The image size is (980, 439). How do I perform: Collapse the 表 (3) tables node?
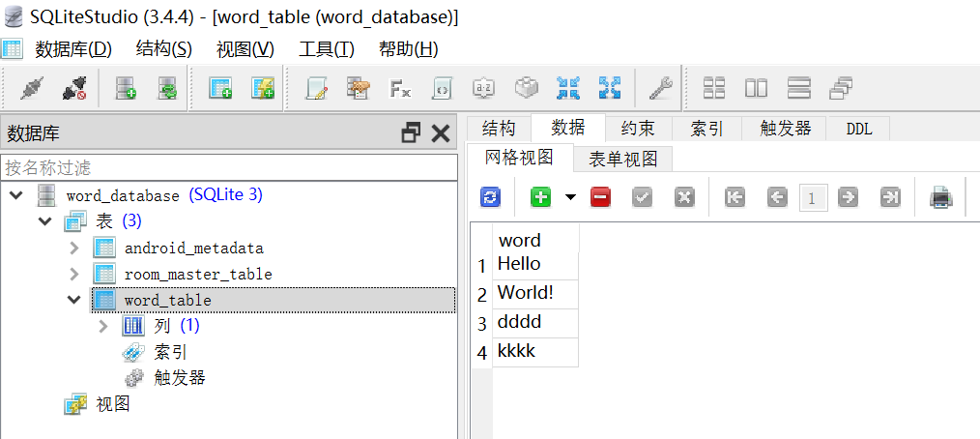(x=45, y=220)
